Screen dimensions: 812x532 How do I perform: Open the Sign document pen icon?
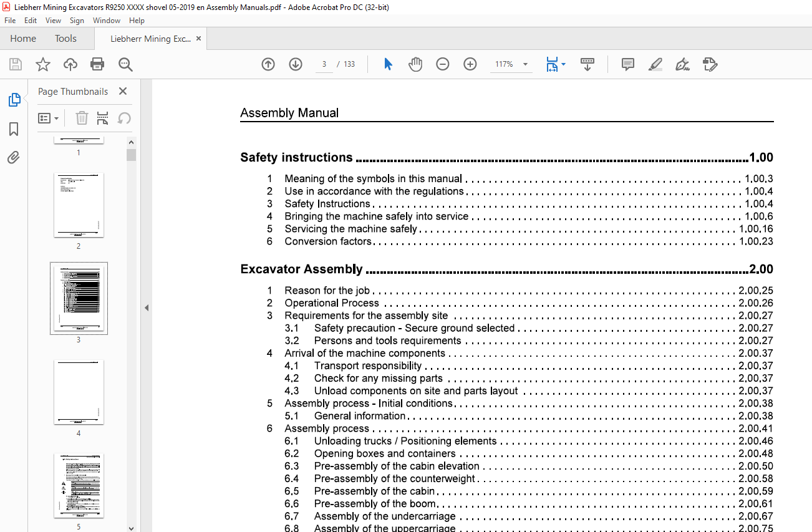(682, 64)
